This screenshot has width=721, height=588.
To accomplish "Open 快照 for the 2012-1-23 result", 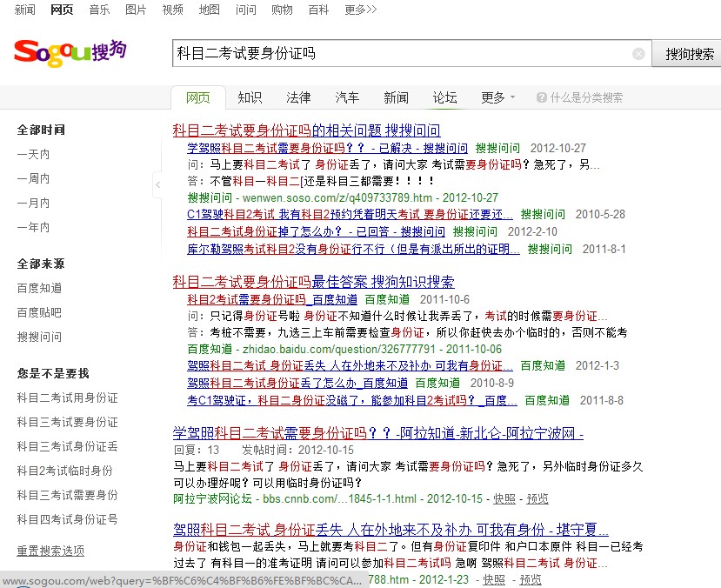I will 494,580.
